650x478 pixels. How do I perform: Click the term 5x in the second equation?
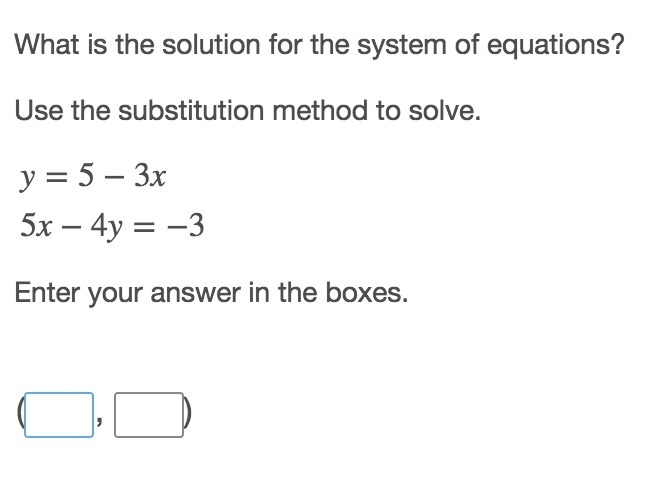[36, 226]
